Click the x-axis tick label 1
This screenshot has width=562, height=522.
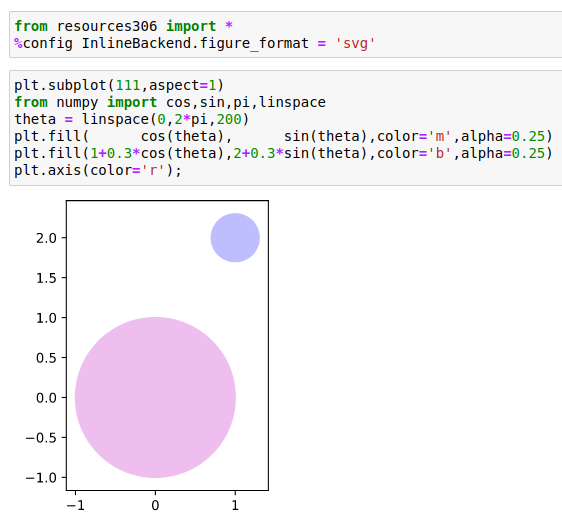pos(235,506)
